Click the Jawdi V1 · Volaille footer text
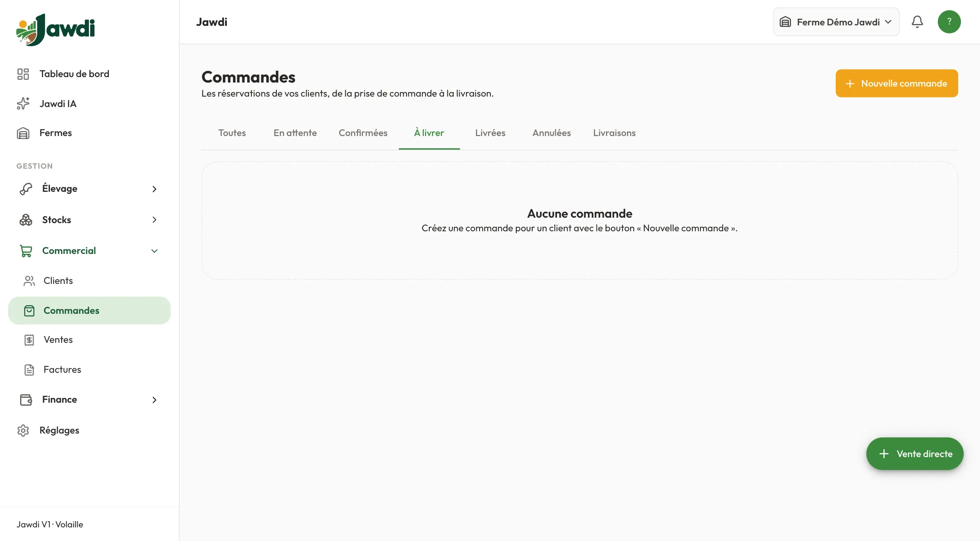980x541 pixels. tap(50, 524)
